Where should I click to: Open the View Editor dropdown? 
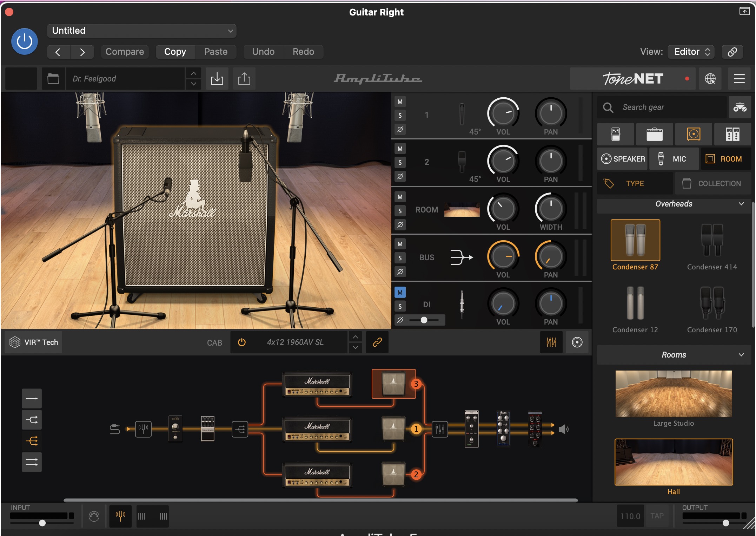point(691,52)
